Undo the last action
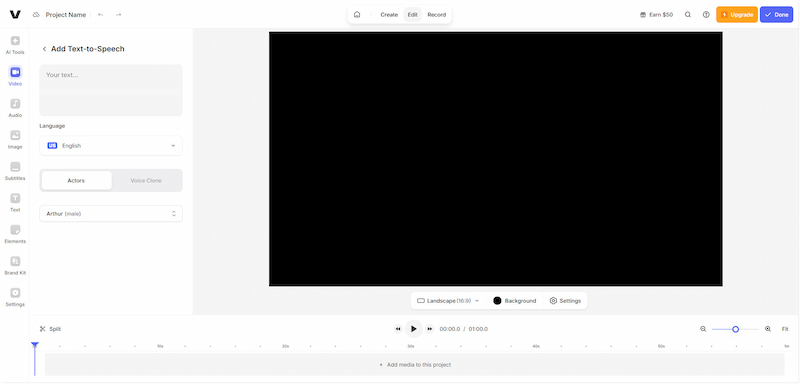The height and width of the screenshot is (384, 800). [101, 15]
